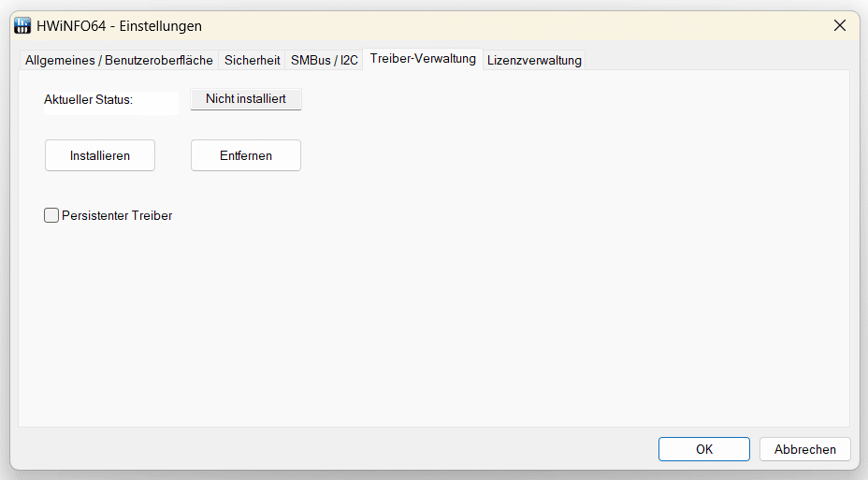The image size is (868, 480).
Task: Close the Einstellungen dialog window
Action: point(839,25)
